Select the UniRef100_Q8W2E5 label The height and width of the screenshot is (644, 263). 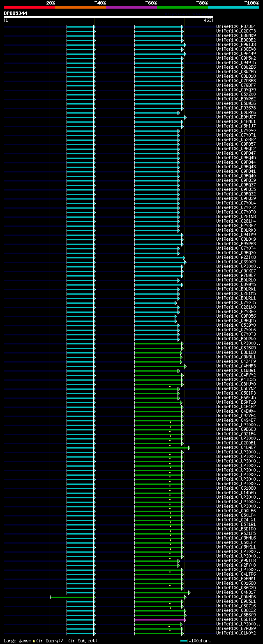(236, 72)
